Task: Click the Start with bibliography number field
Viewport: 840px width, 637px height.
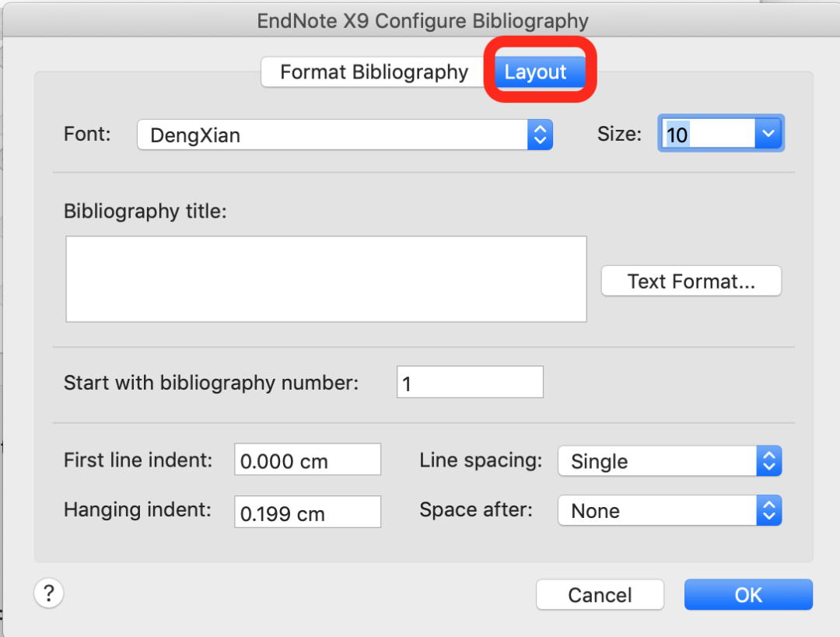Action: (470, 382)
